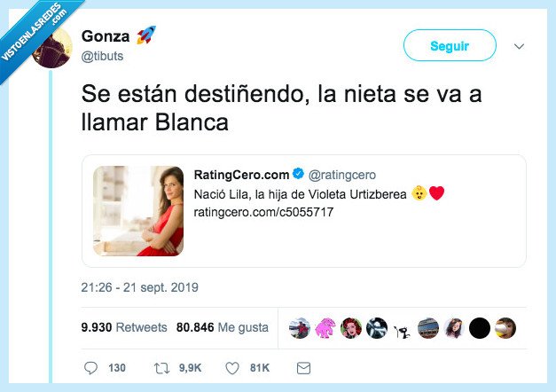Click RatingCero's blue verified badge
The width and height of the screenshot is (556, 392).
point(298,174)
